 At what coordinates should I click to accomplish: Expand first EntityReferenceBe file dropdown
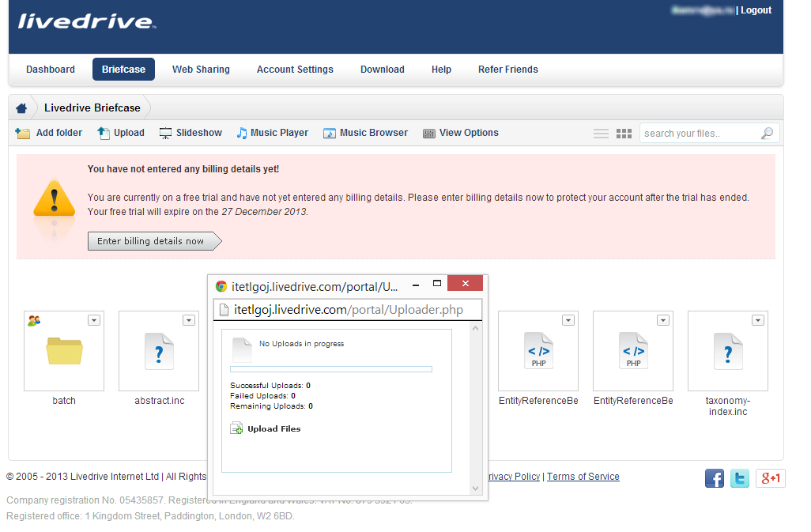pos(568,321)
